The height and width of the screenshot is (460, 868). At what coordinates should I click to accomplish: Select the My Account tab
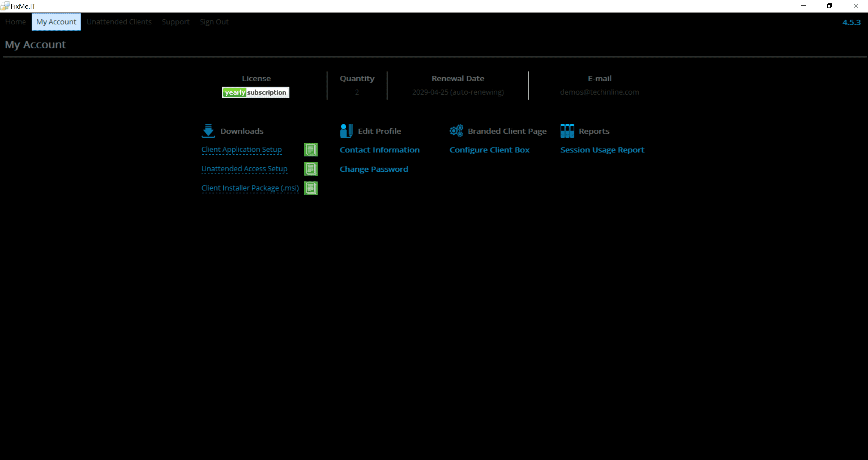pos(56,22)
